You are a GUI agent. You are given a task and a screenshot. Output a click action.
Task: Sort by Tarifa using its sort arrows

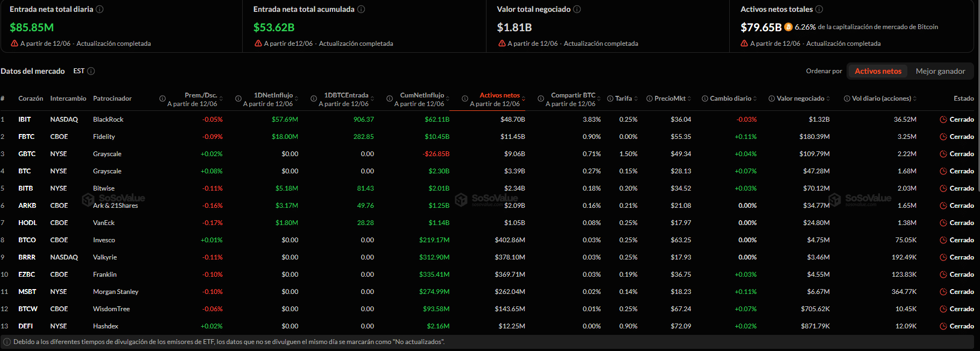(636, 99)
